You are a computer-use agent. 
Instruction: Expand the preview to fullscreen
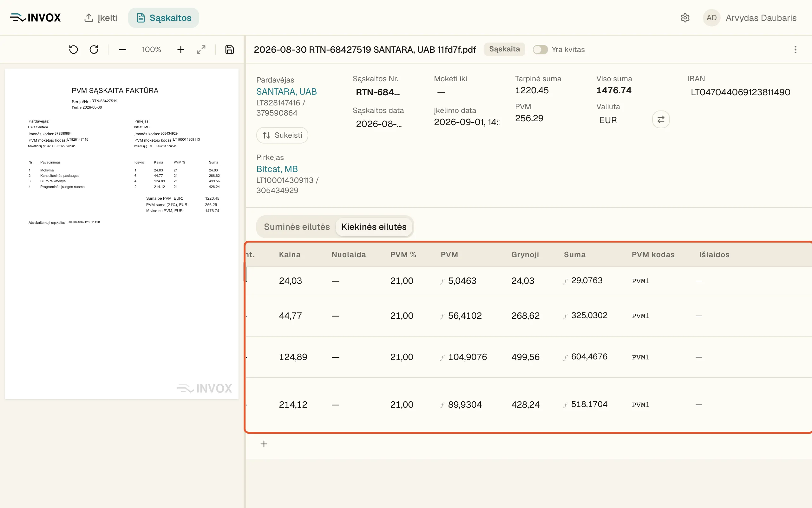click(201, 50)
